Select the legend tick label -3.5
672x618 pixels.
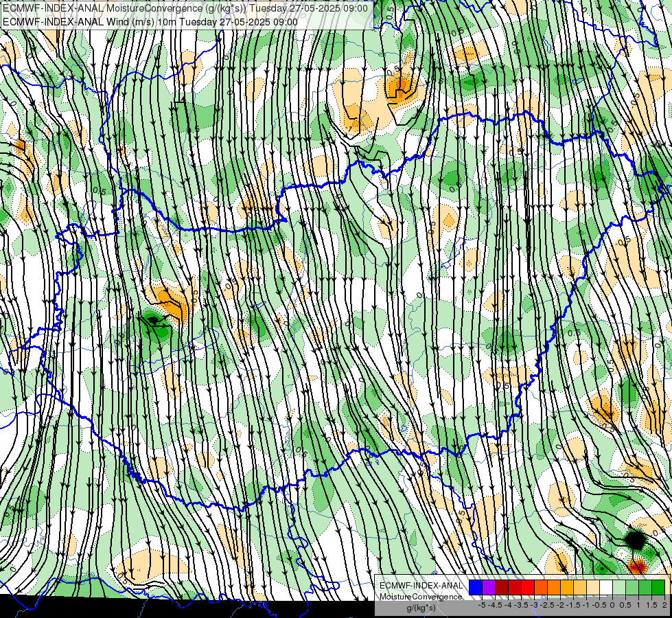521,605
